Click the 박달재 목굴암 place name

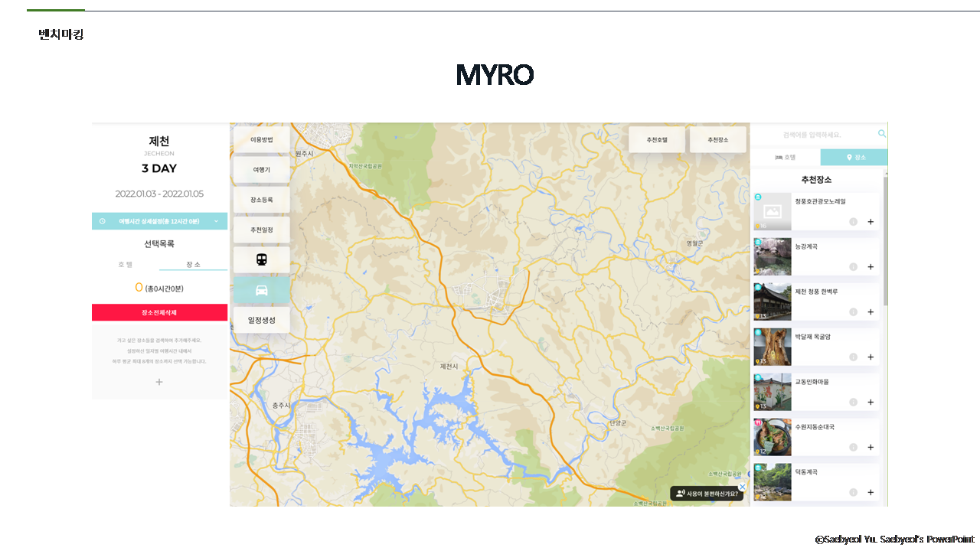point(812,337)
